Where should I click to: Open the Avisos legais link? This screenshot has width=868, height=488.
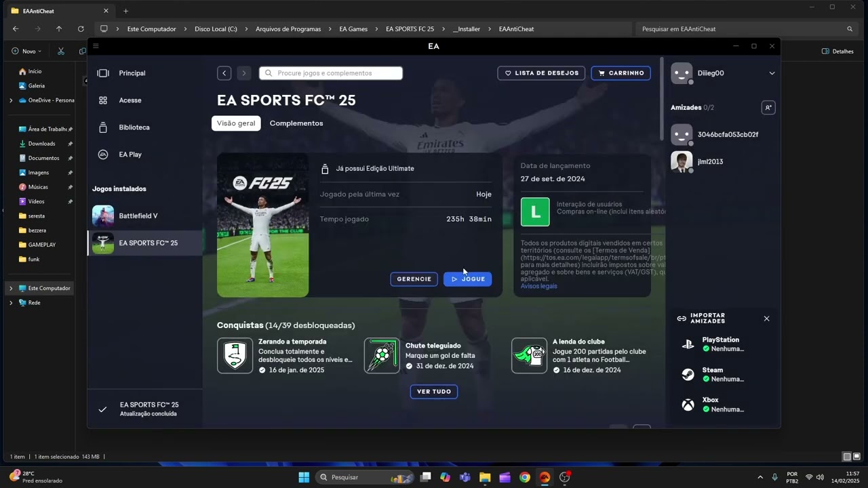tap(539, 286)
